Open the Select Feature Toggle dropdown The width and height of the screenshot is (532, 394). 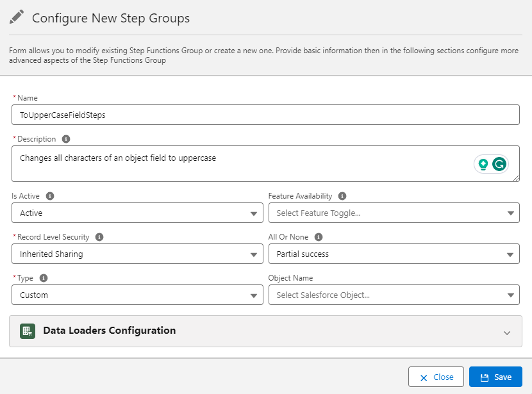coord(394,213)
